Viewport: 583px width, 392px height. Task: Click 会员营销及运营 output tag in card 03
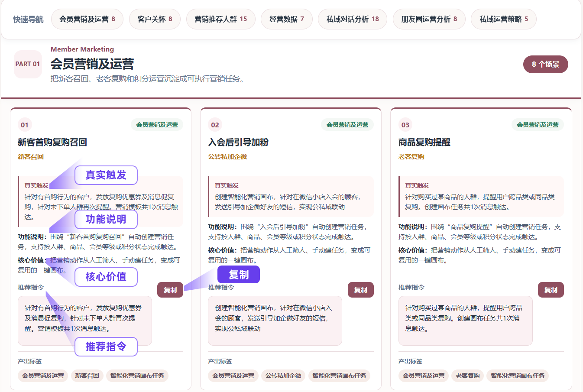[x=424, y=376]
